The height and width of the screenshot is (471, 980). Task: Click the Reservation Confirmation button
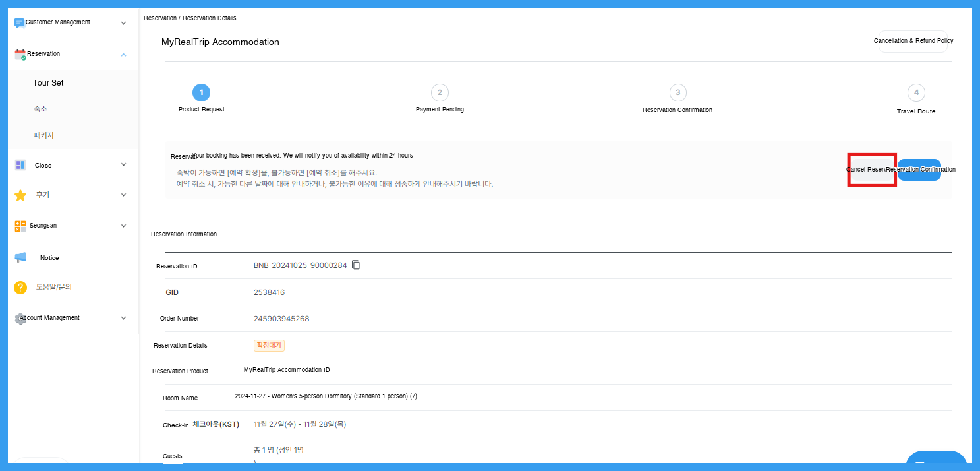tap(919, 170)
